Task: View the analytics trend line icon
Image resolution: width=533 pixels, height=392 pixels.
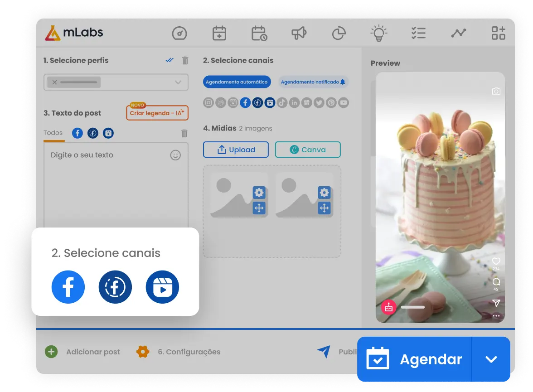Action: pyautogui.click(x=459, y=33)
